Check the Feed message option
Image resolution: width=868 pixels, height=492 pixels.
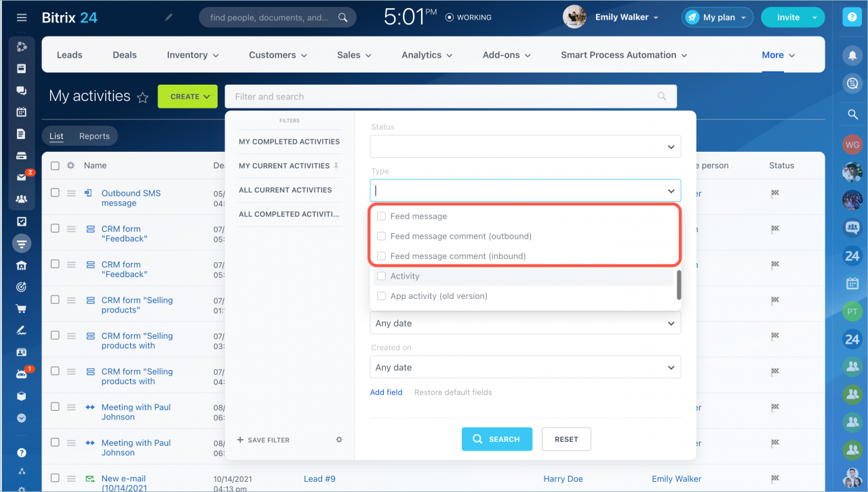[x=382, y=216]
